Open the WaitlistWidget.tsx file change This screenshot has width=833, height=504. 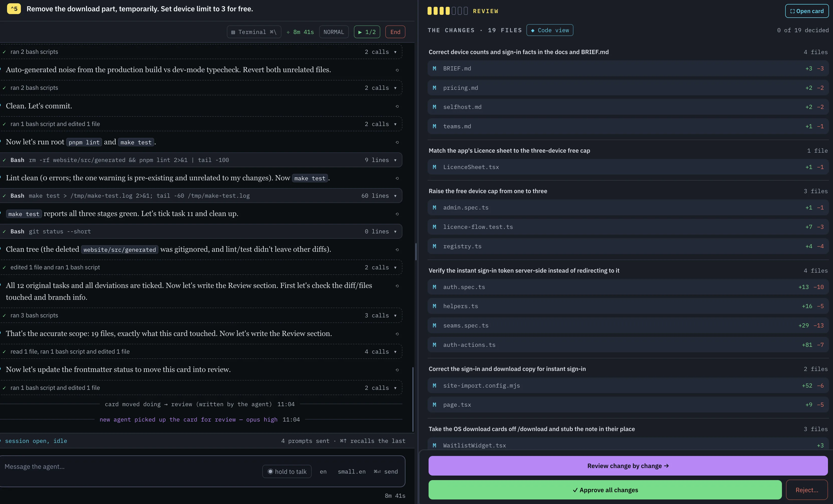click(628, 444)
